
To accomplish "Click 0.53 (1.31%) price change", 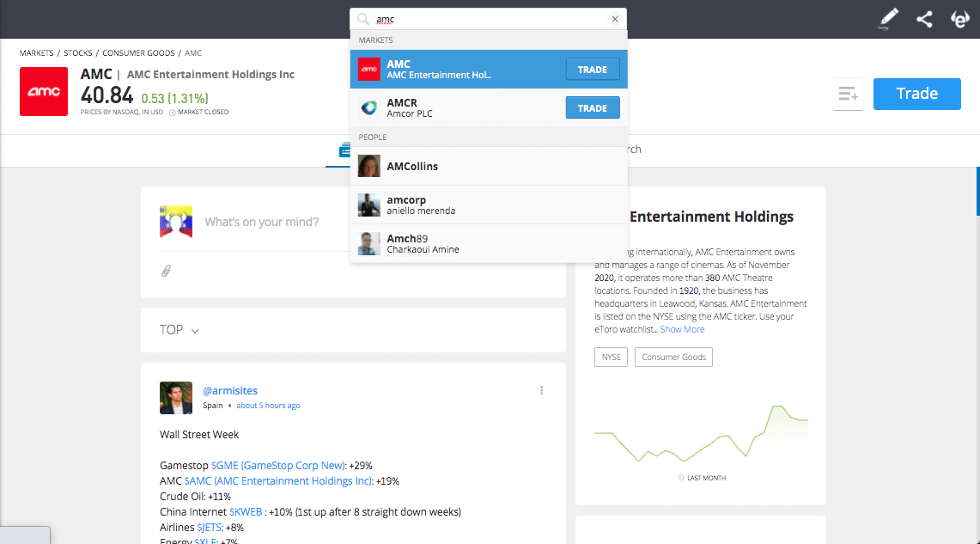I will [175, 99].
